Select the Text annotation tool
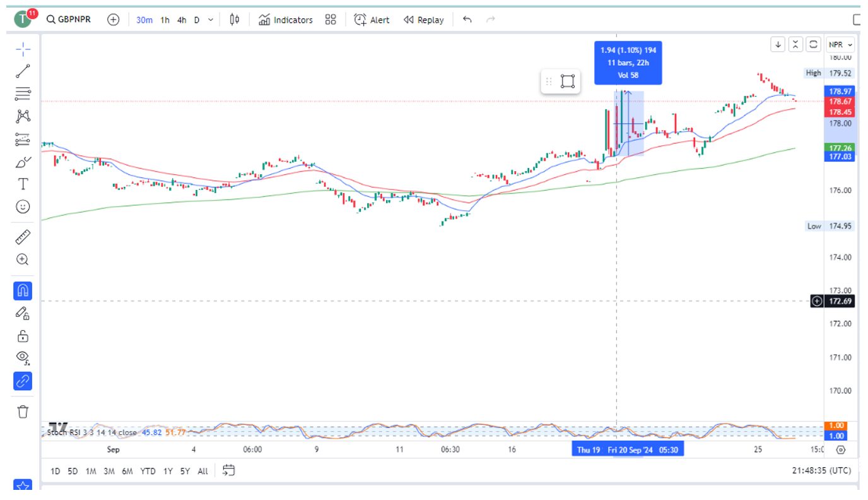The width and height of the screenshot is (868, 500). pos(23,184)
